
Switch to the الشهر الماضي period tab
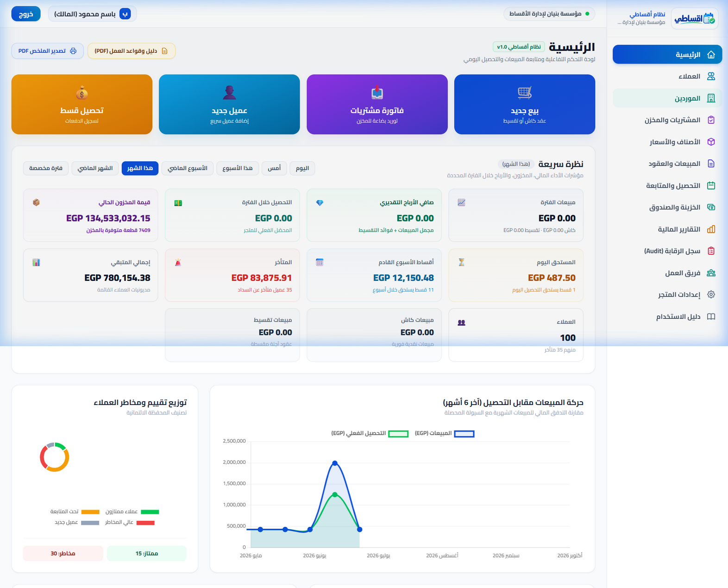[95, 168]
